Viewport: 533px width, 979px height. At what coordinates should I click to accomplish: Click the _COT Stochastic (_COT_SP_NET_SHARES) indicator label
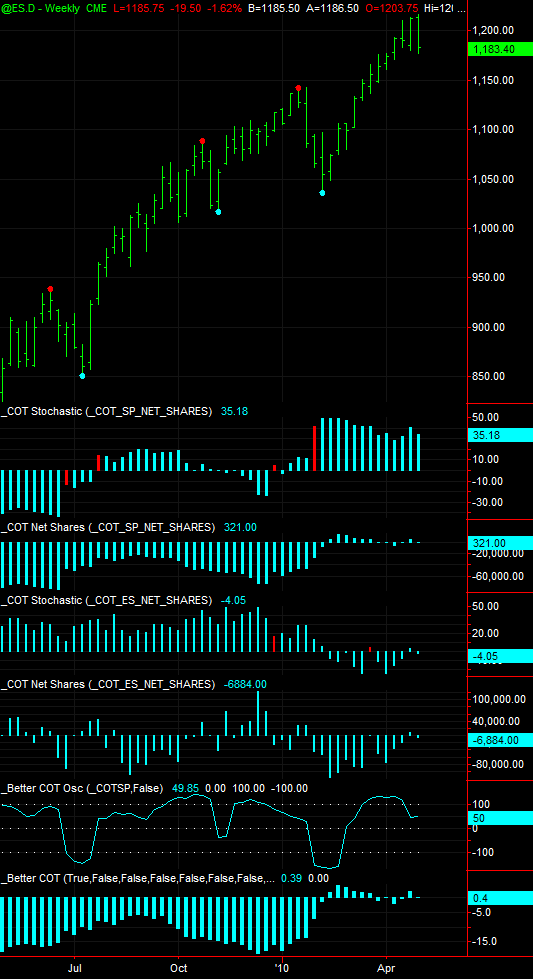107,411
